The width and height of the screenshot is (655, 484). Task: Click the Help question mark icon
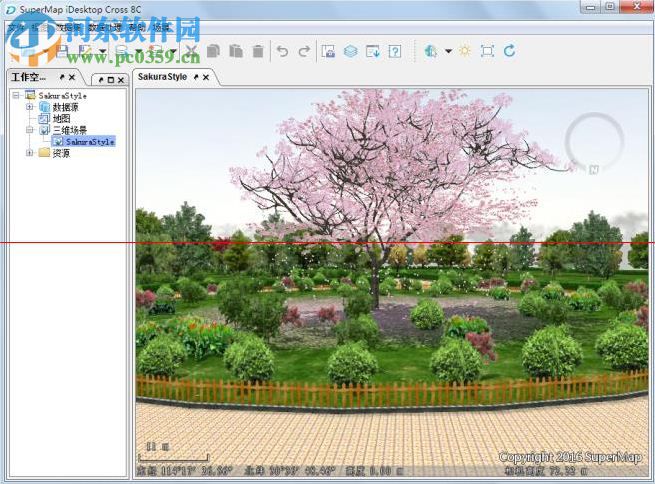395,51
